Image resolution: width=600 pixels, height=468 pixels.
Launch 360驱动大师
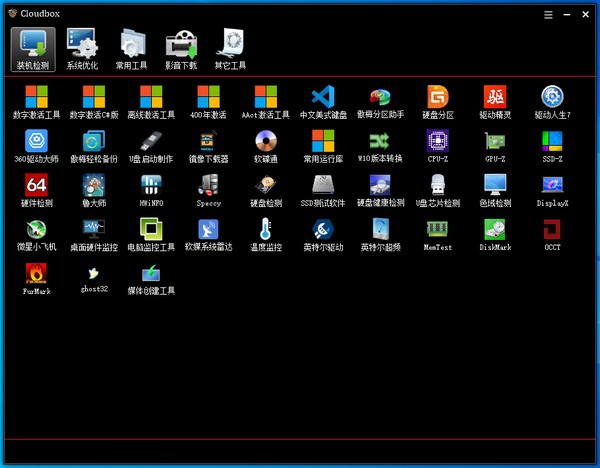(36, 146)
